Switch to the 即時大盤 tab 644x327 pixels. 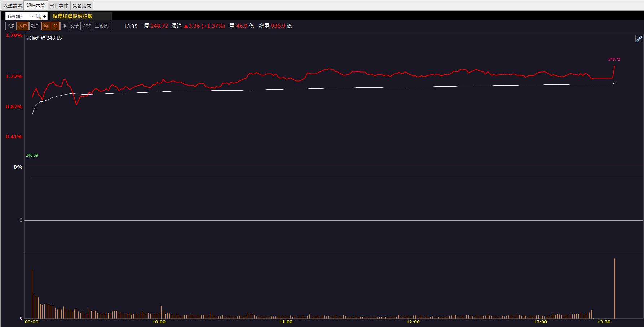point(36,5)
